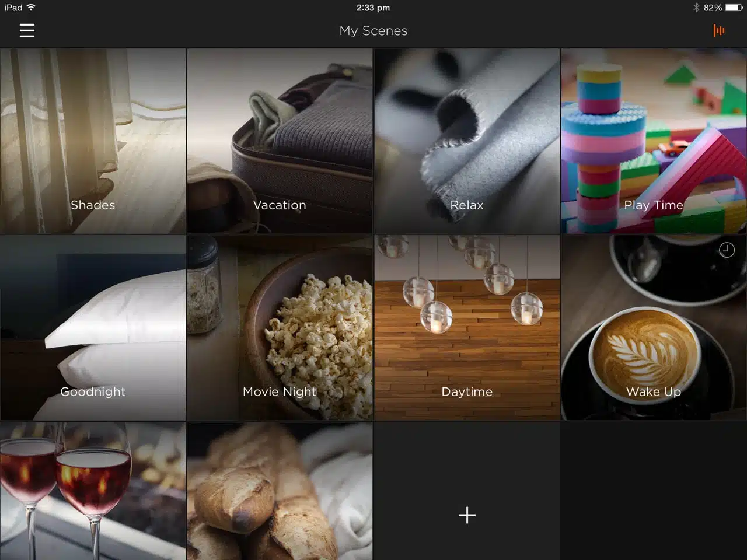The image size is (747, 560).
Task: Tap the orange activity bars icon
Action: click(719, 30)
